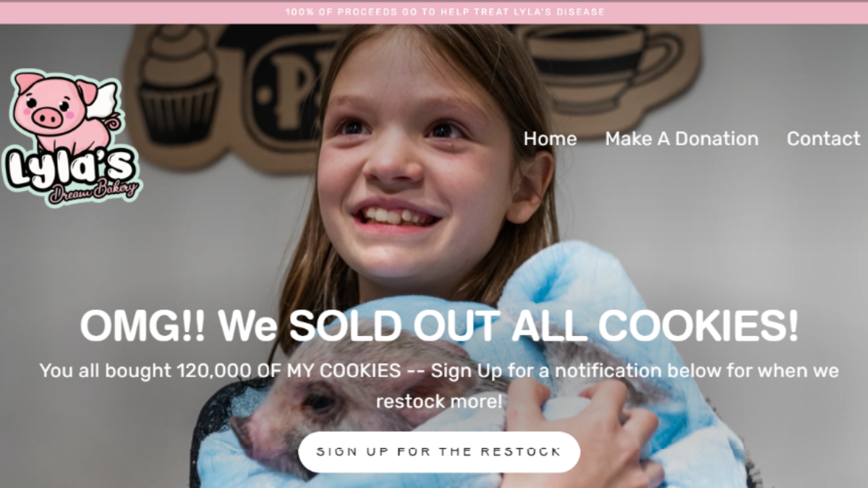Click the word "COOKIES!" in the headline

[x=699, y=326]
